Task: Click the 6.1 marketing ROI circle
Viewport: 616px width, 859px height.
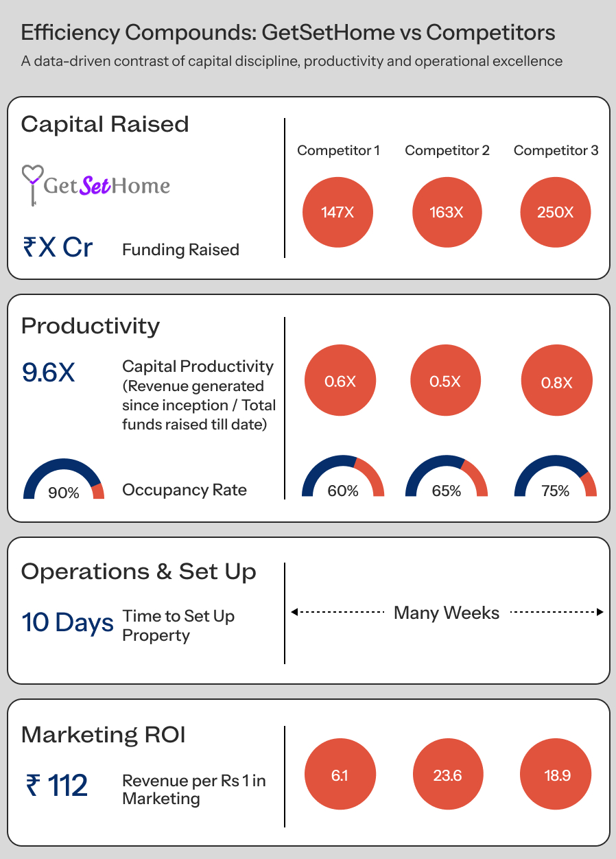Action: pyautogui.click(x=340, y=775)
